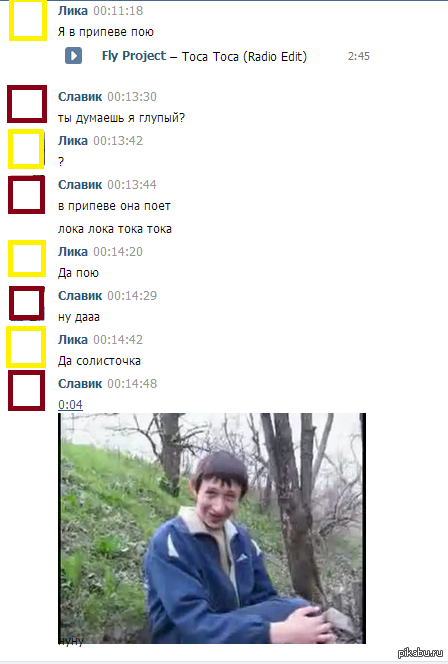The width and height of the screenshot is (448, 664).
Task: Play the Toca Toca audio track
Action: coord(73,56)
